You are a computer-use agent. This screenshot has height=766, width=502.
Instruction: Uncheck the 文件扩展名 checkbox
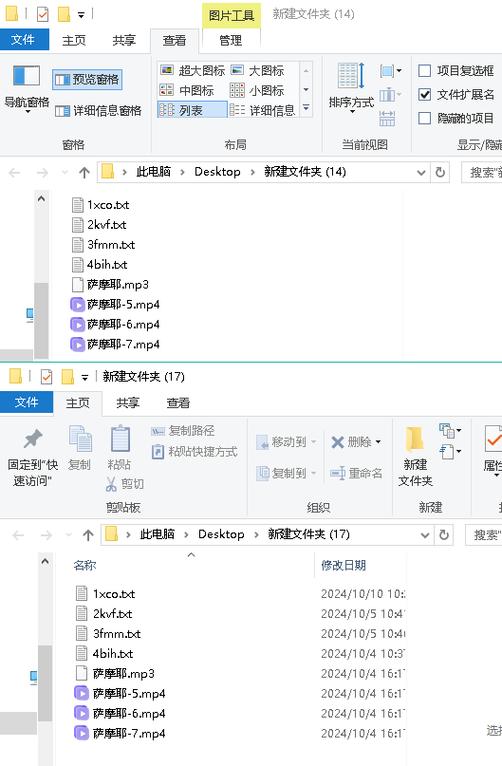[425, 95]
